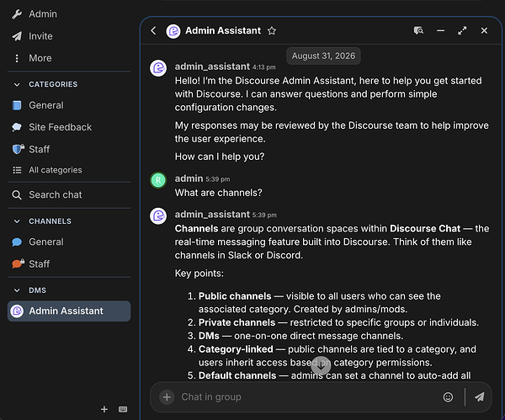Click the admin_assistant username at 5:39 pm
Image resolution: width=505 pixels, height=420 pixels.
click(212, 214)
